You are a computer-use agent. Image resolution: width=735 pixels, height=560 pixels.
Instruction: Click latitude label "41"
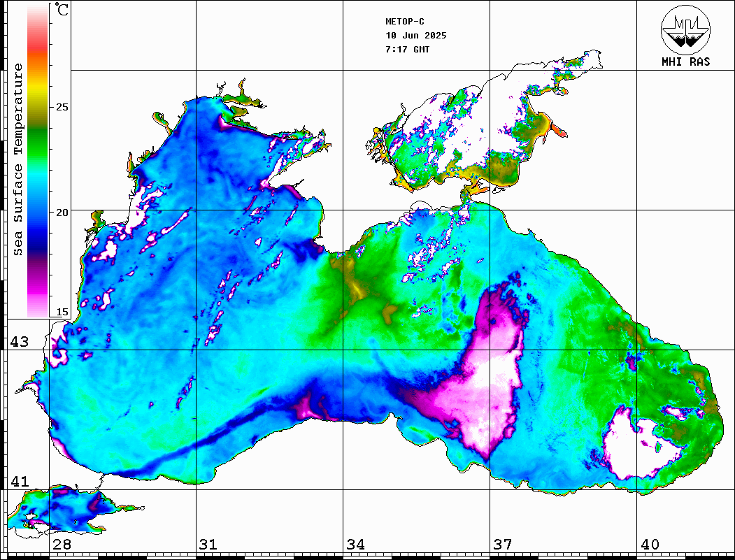[x=20, y=482]
